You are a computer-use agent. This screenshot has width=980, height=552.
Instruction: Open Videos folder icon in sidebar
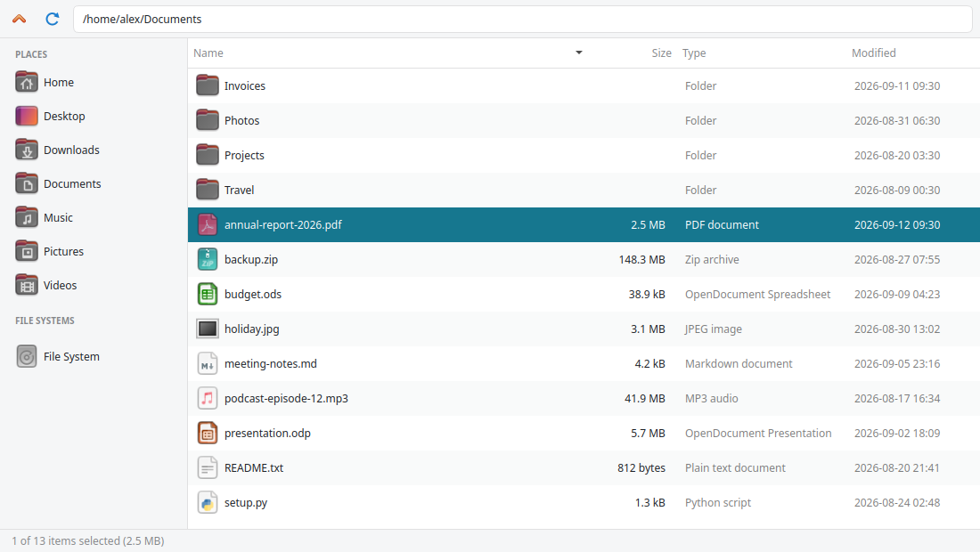click(x=26, y=286)
